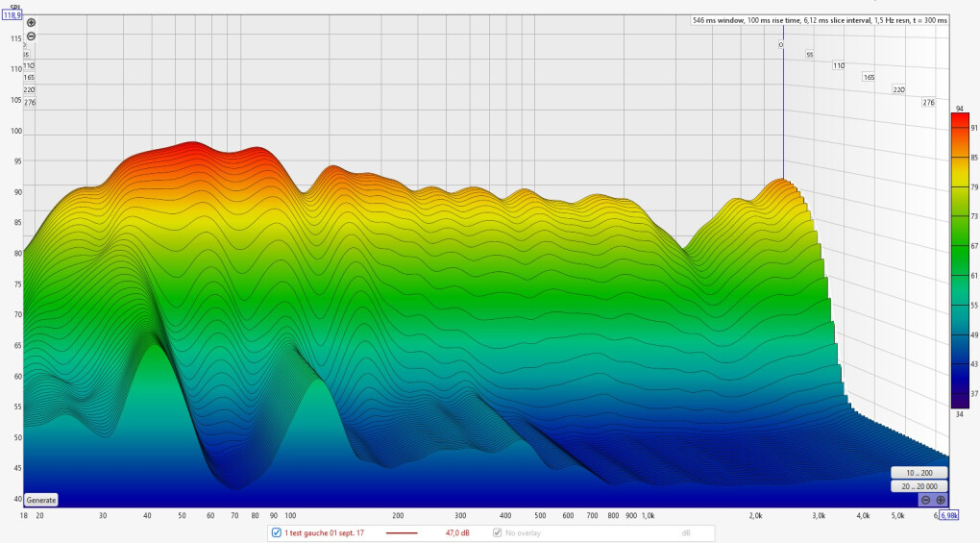Click the '47,0 dB' legend value

coord(457,533)
